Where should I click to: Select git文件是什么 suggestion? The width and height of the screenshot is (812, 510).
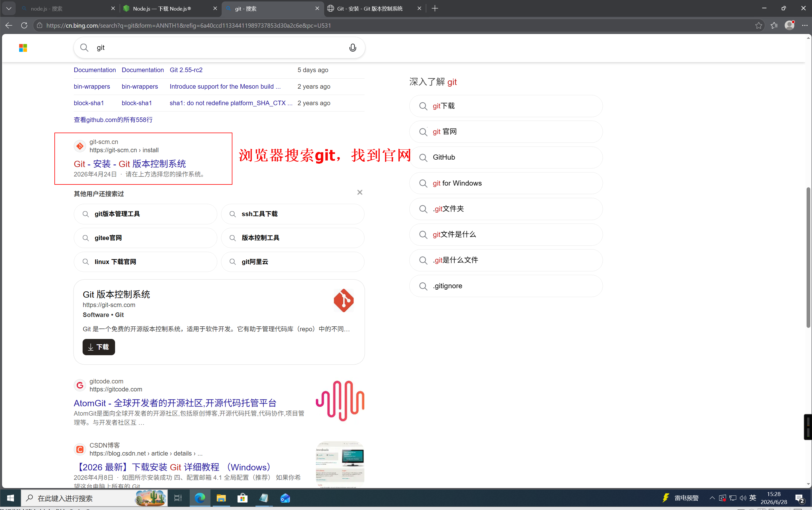click(x=506, y=234)
